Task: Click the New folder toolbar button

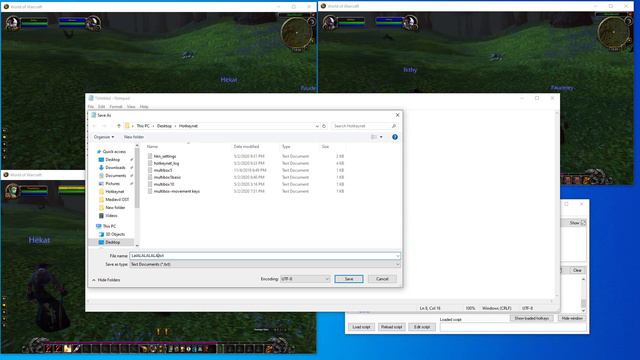Action: 133,137
